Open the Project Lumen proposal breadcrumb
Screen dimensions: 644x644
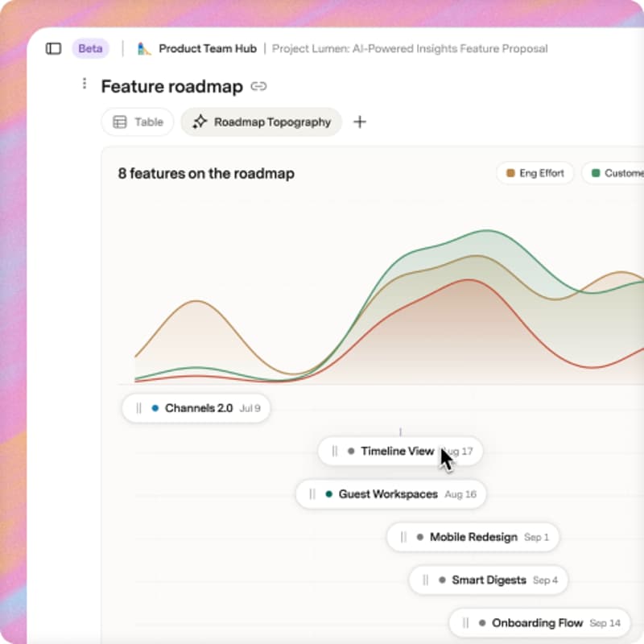(x=410, y=48)
